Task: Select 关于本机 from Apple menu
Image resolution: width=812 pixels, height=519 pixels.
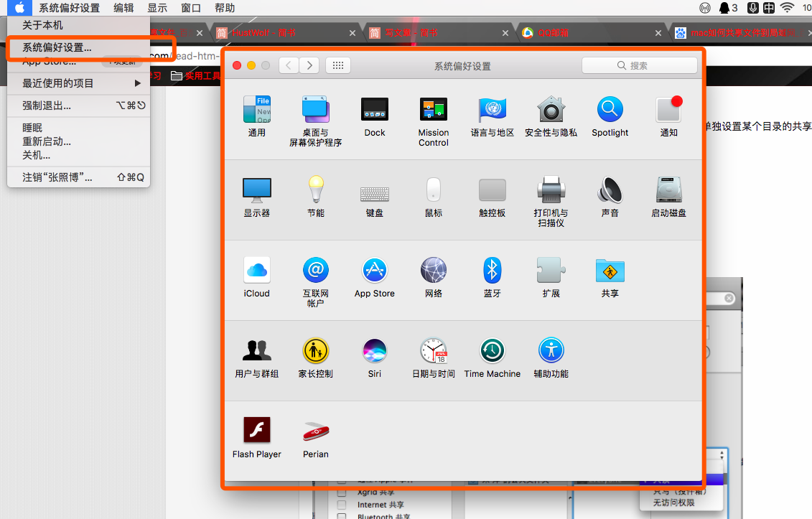Action: tap(79, 25)
